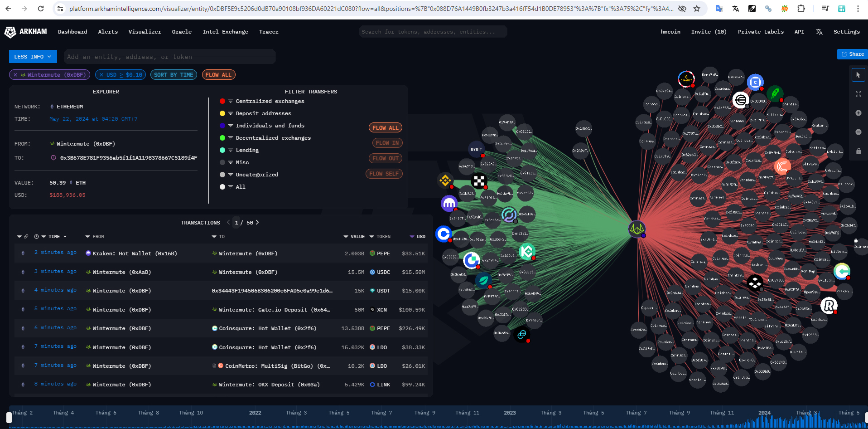Open the Oracle page
This screenshot has width=868, height=429.
pyautogui.click(x=182, y=32)
